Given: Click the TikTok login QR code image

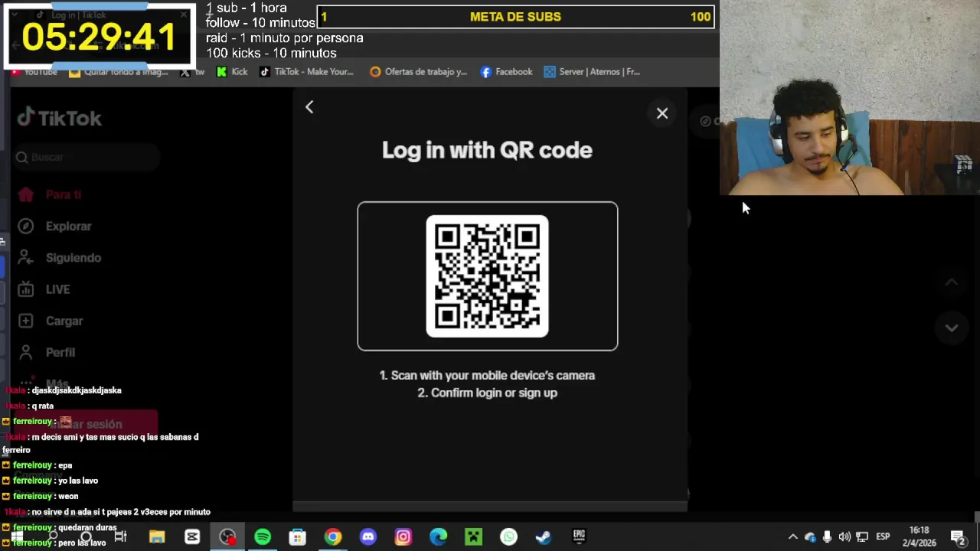Looking at the screenshot, I should pyautogui.click(x=487, y=276).
